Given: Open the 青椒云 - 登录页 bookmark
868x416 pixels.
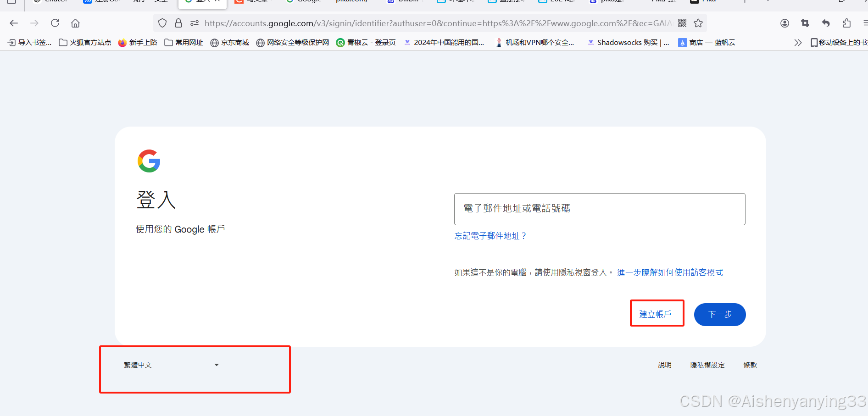Looking at the screenshot, I should (366, 43).
